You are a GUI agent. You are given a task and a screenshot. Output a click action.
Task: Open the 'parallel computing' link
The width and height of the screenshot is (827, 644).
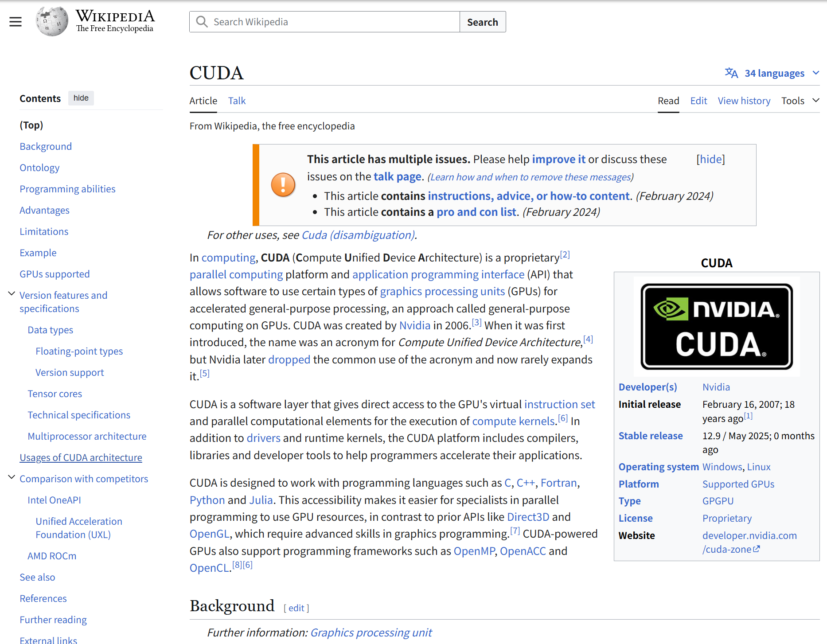coord(236,274)
